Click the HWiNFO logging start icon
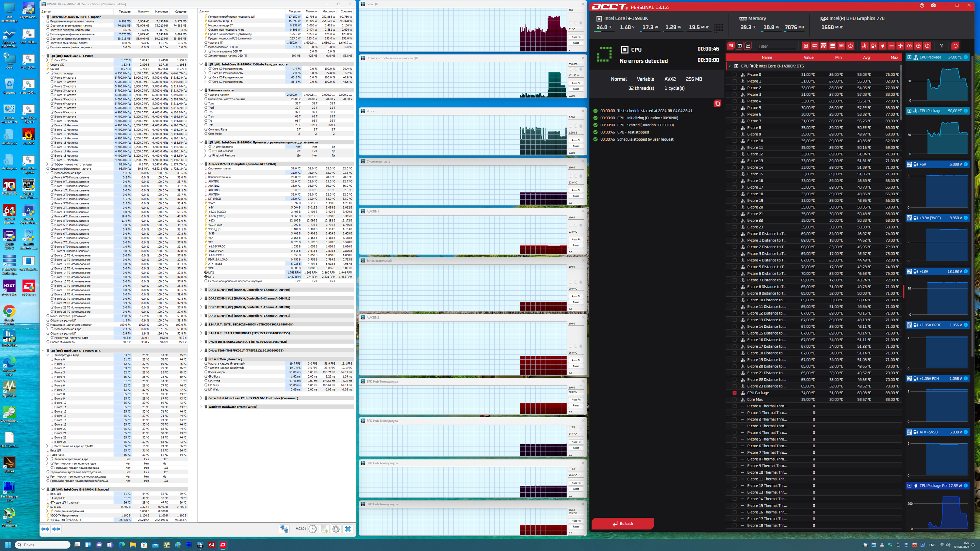 [324, 529]
